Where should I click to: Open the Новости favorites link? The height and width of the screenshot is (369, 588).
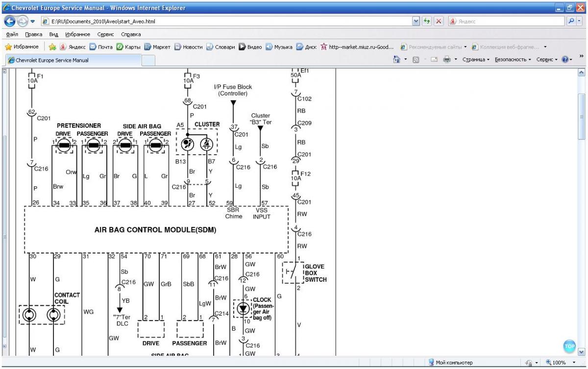tap(189, 47)
